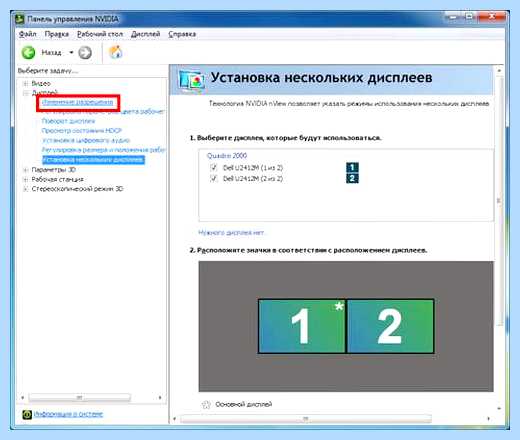Click the Основной дисплей legend text

[244, 404]
